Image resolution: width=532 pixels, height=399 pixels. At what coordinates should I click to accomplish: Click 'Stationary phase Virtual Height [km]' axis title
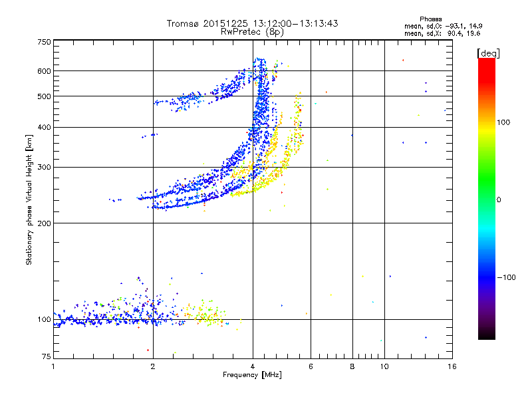pyautogui.click(x=29, y=199)
